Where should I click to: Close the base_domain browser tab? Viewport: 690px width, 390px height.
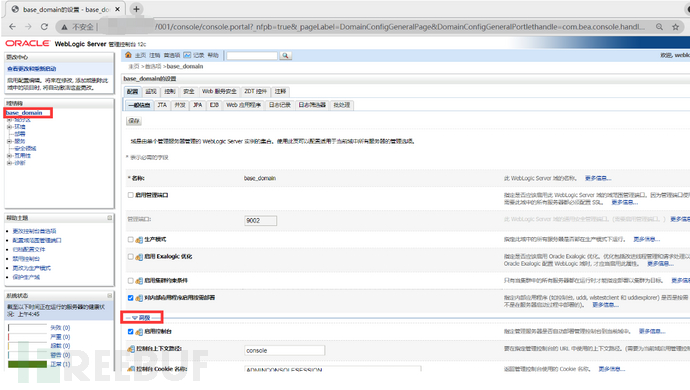(117, 9)
